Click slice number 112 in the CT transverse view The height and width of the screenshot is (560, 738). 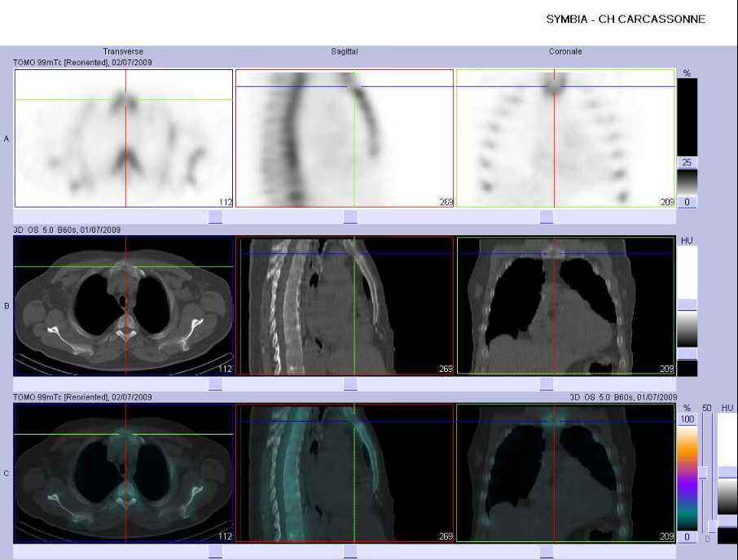(226, 369)
